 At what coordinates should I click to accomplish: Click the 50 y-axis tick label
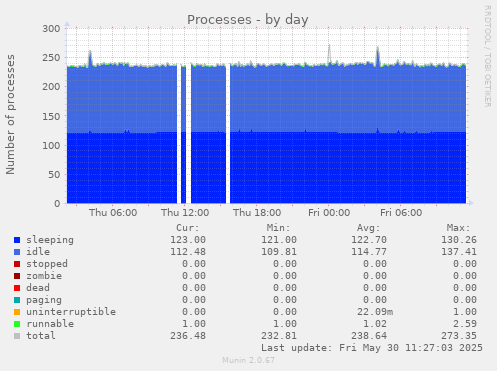coord(54,175)
